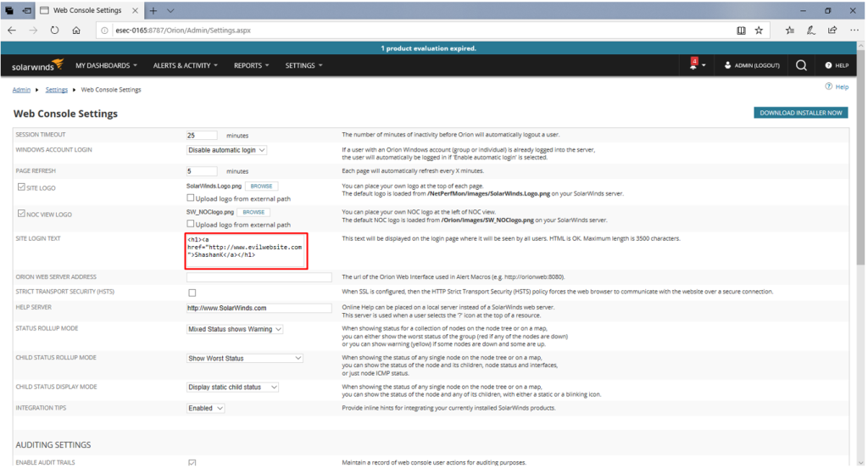The height and width of the screenshot is (474, 868).
Task: Open the Child Status Rollup Mode dropdown
Action: [x=245, y=359]
